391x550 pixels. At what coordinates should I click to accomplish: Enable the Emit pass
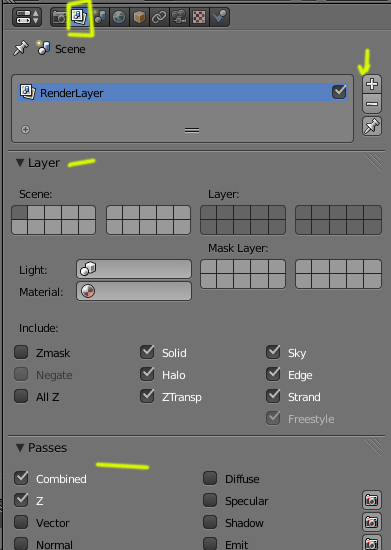click(x=210, y=544)
